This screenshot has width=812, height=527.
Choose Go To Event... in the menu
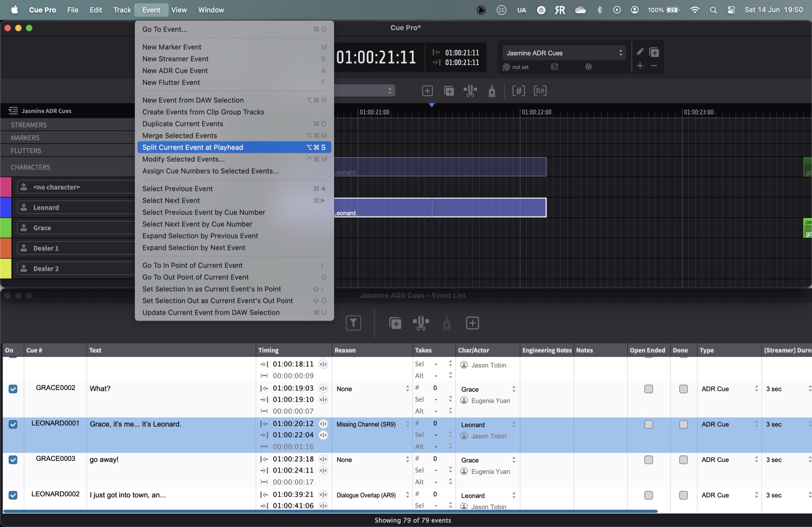point(234,29)
